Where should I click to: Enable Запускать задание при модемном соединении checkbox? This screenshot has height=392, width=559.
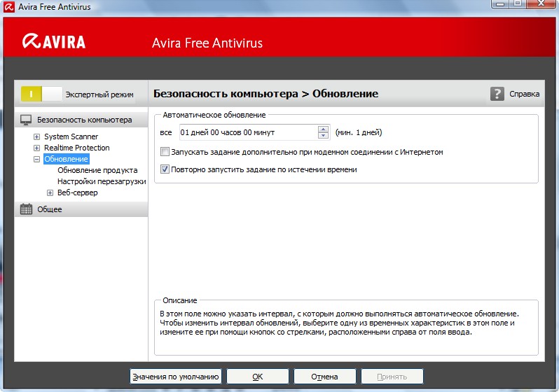pos(165,152)
